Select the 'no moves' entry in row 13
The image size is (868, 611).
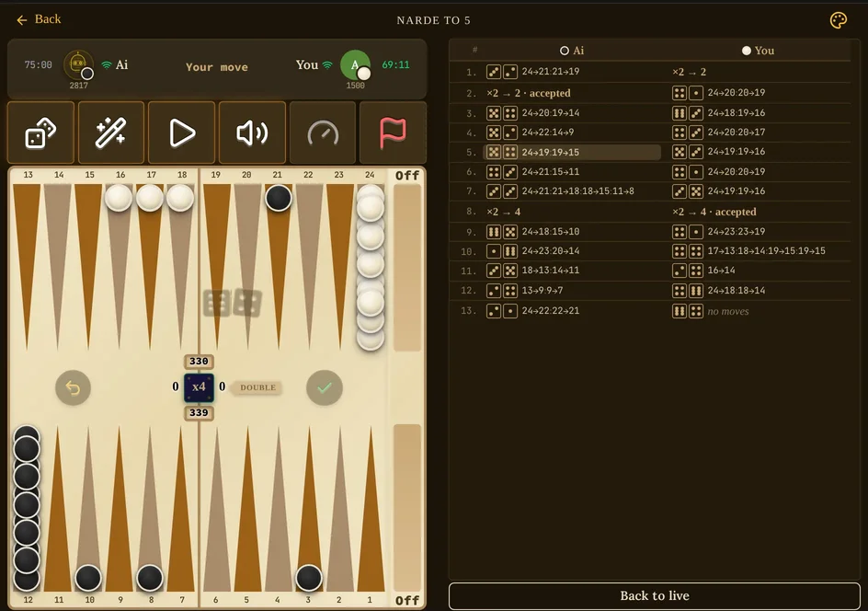(728, 311)
